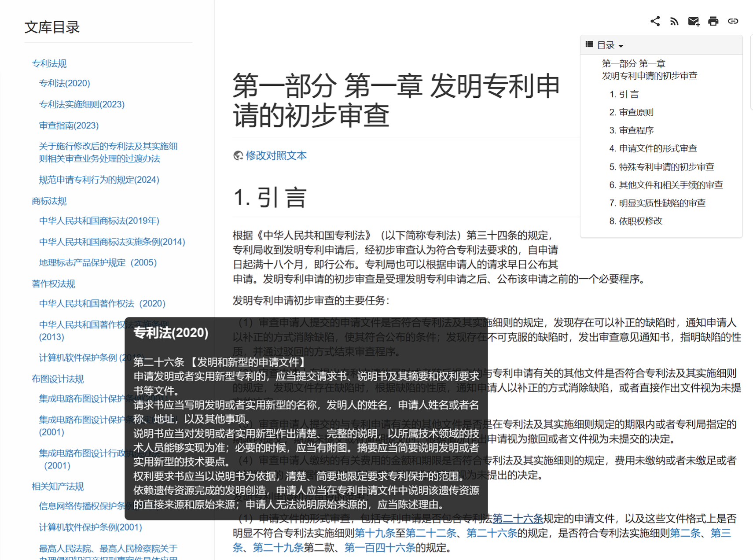Click the 第二十六条 patent law link

tap(518, 519)
